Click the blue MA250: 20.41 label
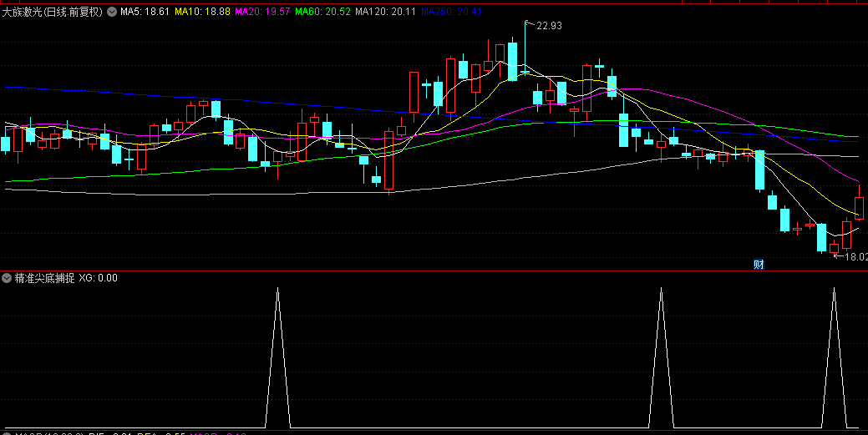Viewport: 868px width, 435px height. [x=451, y=12]
